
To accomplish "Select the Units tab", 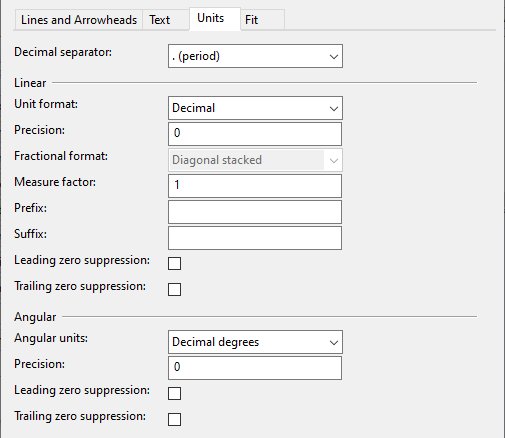I will [215, 19].
